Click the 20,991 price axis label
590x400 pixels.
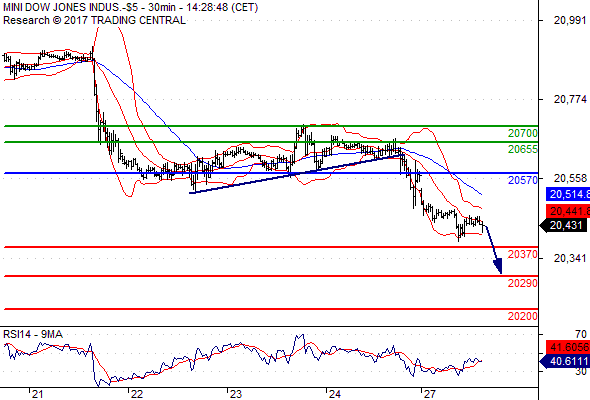(570, 20)
